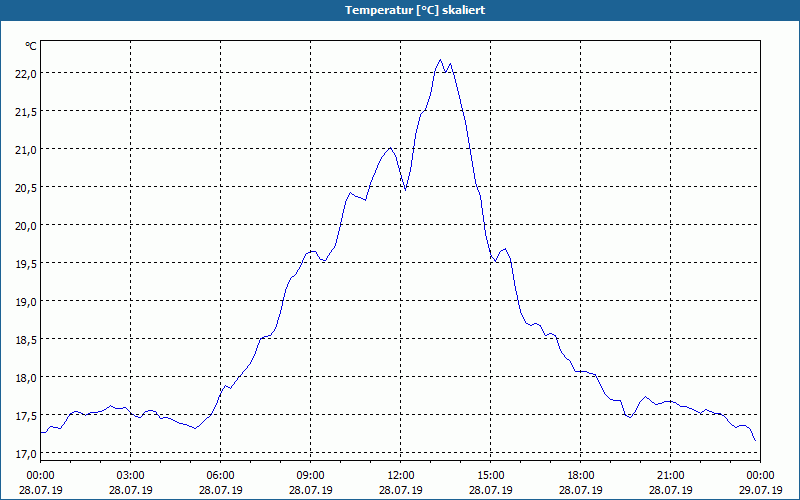Click the 19,5 y-axis label
This screenshot has width=800, height=500.
tap(26, 264)
